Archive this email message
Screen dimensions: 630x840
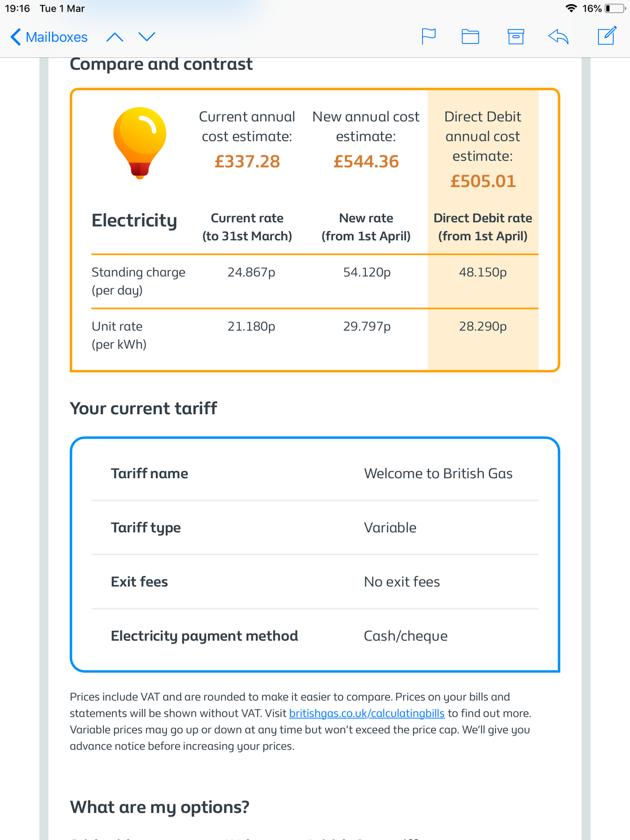516,36
